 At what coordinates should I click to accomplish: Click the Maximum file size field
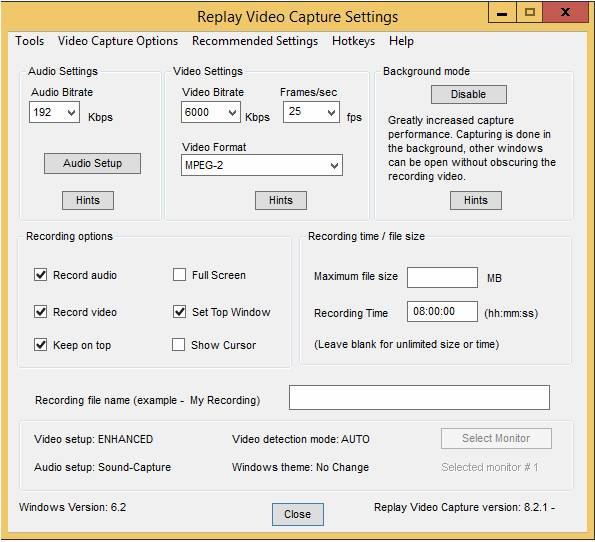pyautogui.click(x=442, y=277)
